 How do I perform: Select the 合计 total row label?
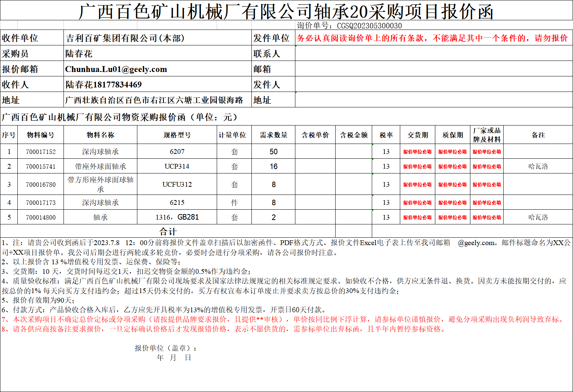(168, 231)
